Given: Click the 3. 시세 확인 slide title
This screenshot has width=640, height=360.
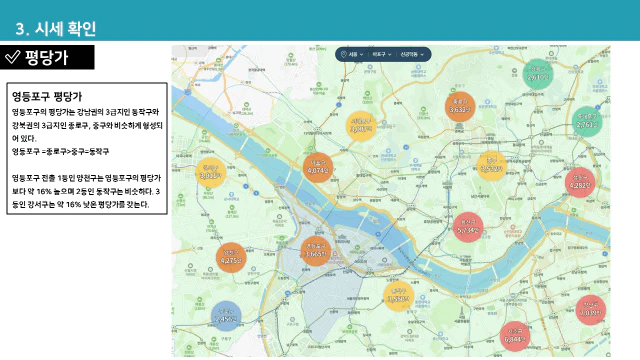Looking at the screenshot, I should point(56,29).
